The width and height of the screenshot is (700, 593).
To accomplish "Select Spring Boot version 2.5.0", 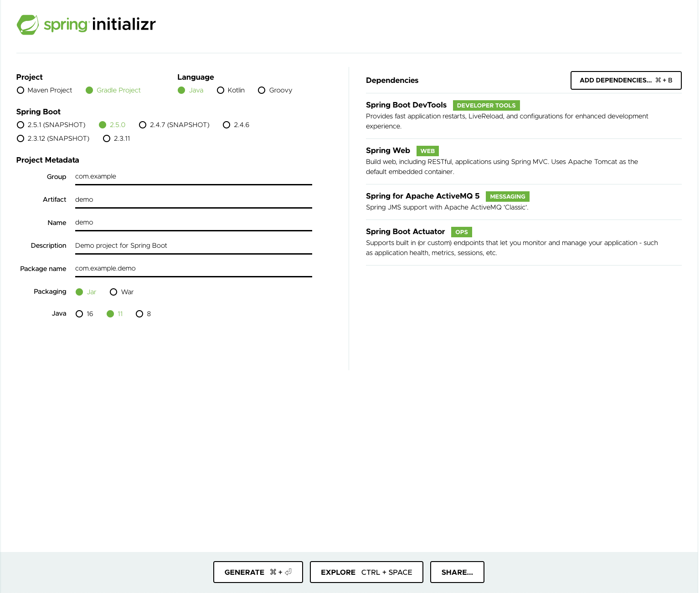I will point(112,125).
